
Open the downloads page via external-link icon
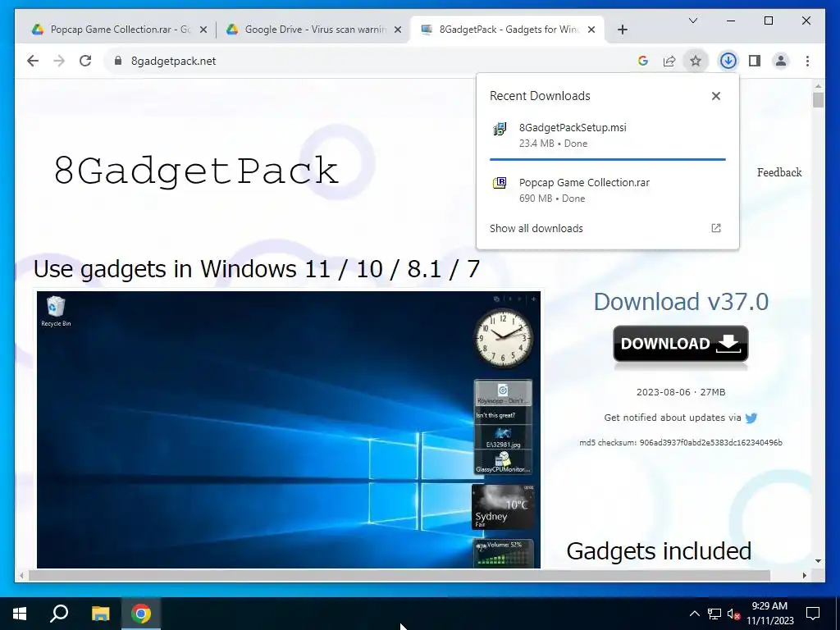pos(715,228)
